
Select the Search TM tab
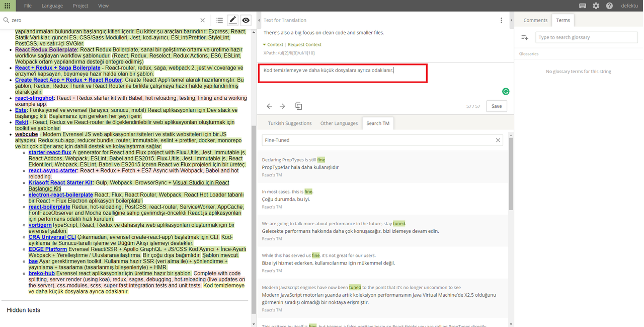[377, 123]
